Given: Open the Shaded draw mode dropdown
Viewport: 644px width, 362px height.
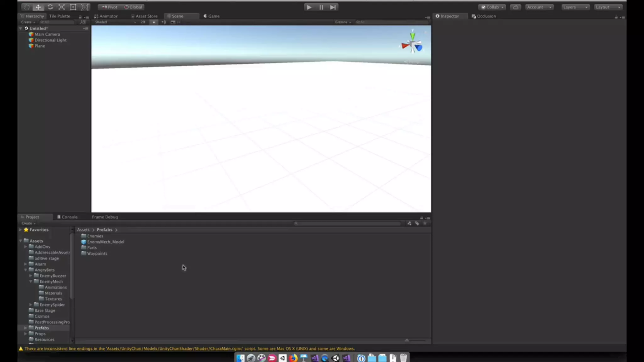Looking at the screenshot, I should point(115,22).
